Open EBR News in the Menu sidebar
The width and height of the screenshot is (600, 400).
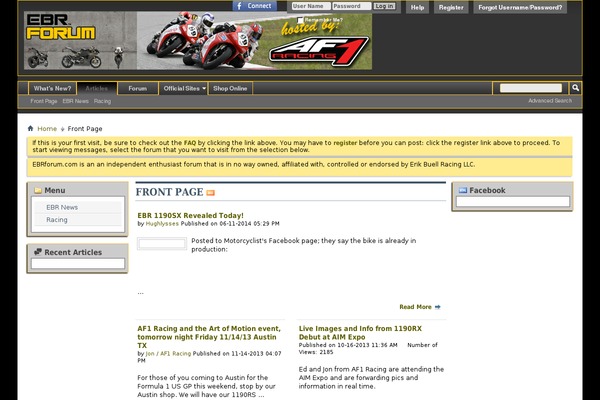pyautogui.click(x=62, y=207)
